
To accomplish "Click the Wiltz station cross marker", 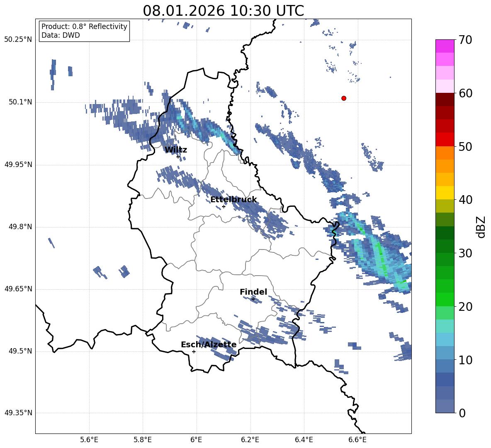I will pos(178,157).
